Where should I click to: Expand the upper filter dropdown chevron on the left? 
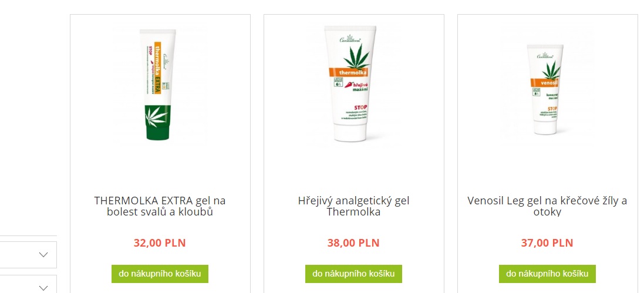pos(43,255)
